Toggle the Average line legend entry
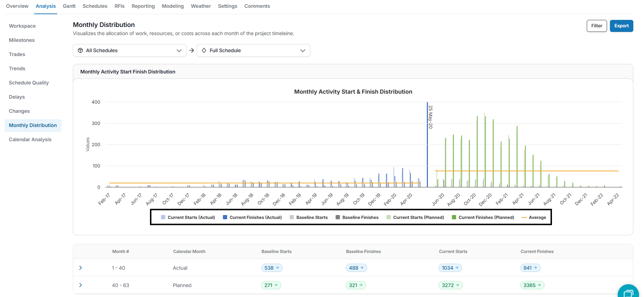 [534, 217]
